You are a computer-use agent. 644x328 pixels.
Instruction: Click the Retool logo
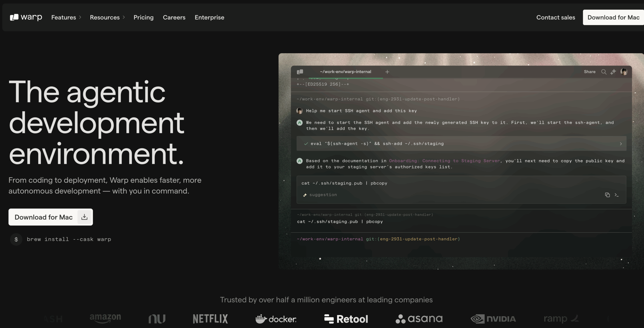point(346,319)
